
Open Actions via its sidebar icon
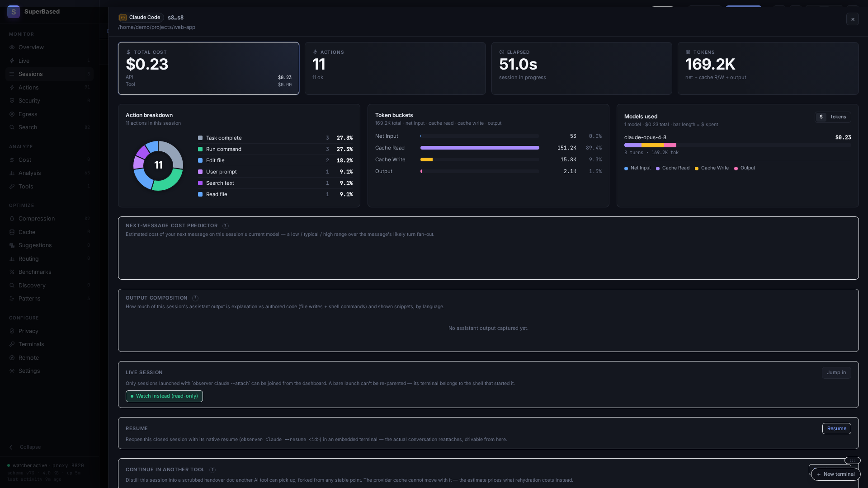point(12,88)
